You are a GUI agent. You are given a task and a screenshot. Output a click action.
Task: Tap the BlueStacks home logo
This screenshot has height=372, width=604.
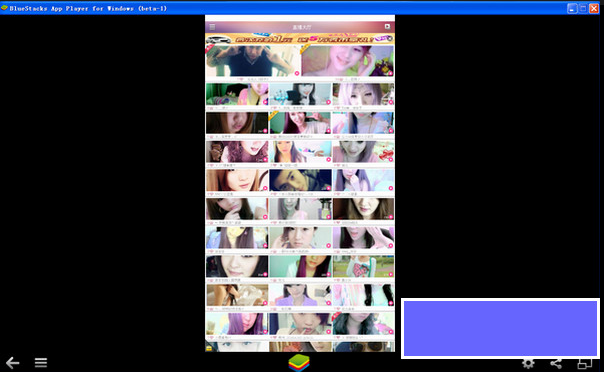(299, 363)
